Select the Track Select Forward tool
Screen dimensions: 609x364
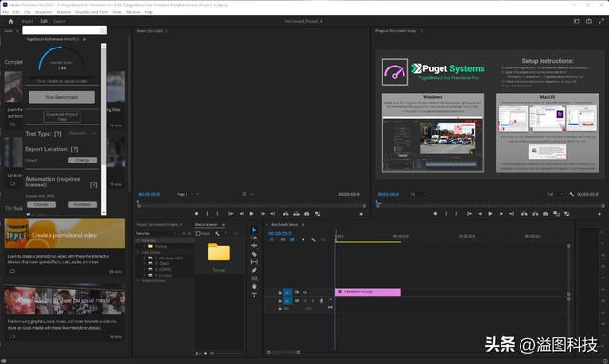pos(254,238)
